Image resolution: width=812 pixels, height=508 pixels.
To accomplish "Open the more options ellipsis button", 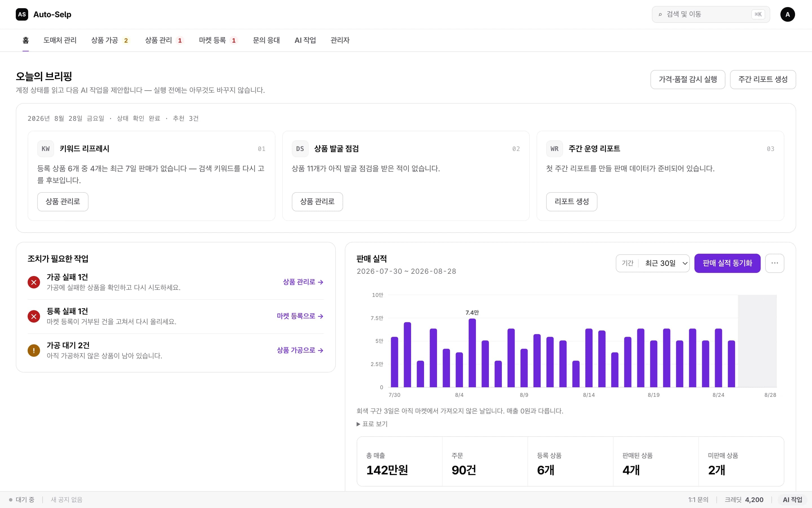I will coord(775,263).
